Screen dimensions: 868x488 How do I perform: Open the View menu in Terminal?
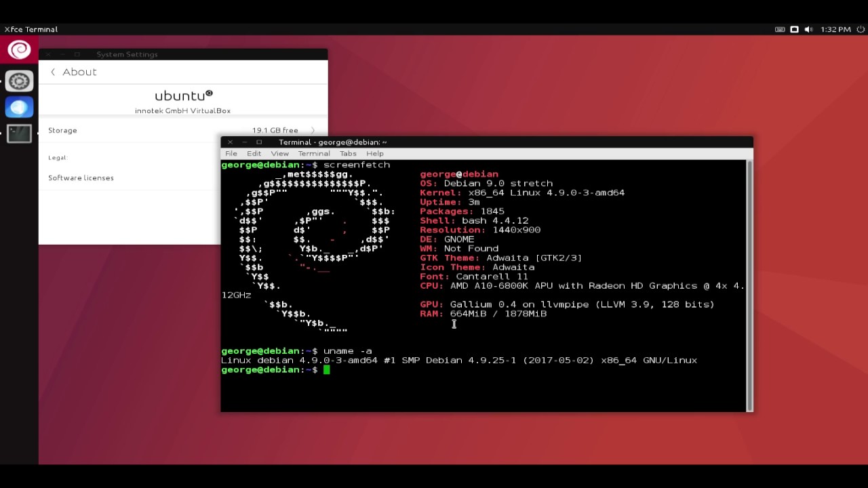click(279, 154)
